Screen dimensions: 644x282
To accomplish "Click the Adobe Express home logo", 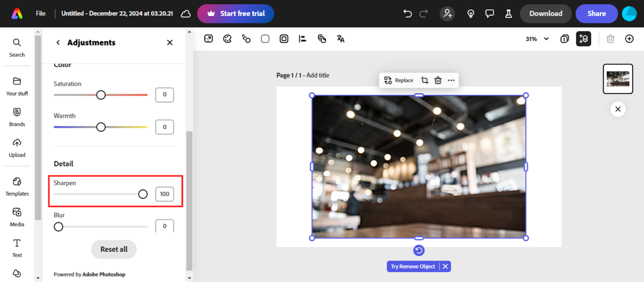I will (x=17, y=14).
